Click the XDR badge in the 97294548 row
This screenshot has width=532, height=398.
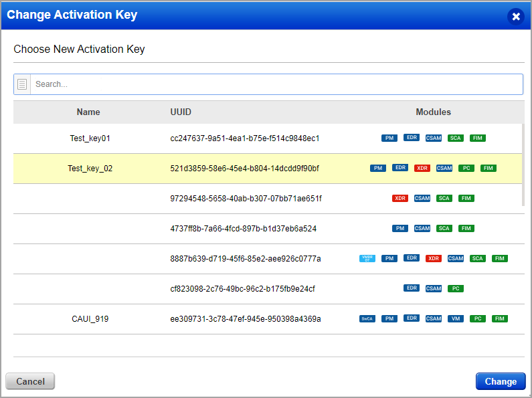click(x=400, y=198)
